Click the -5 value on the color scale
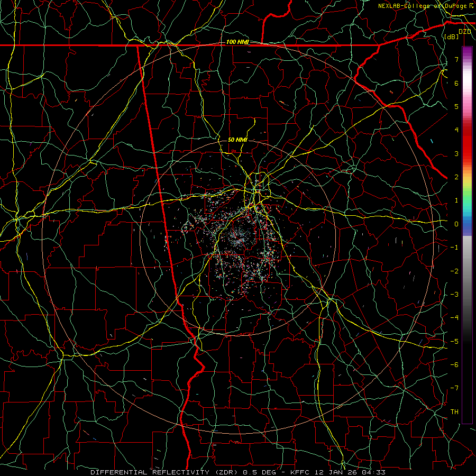This screenshot has width=476, height=476. point(454,342)
